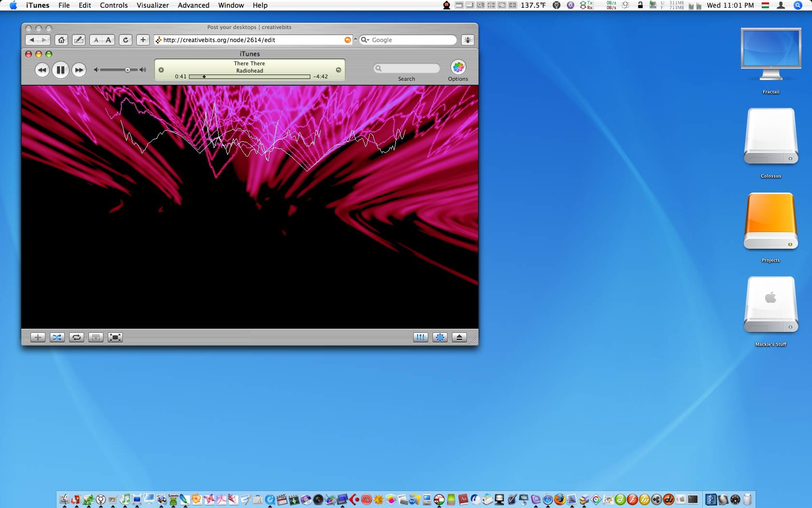Click the track progress bar in iTunes display

[249, 76]
